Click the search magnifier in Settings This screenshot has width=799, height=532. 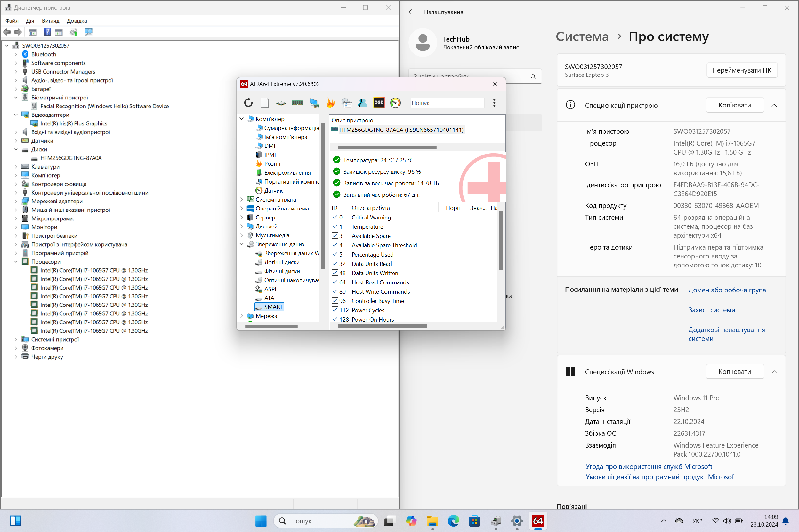533,77
